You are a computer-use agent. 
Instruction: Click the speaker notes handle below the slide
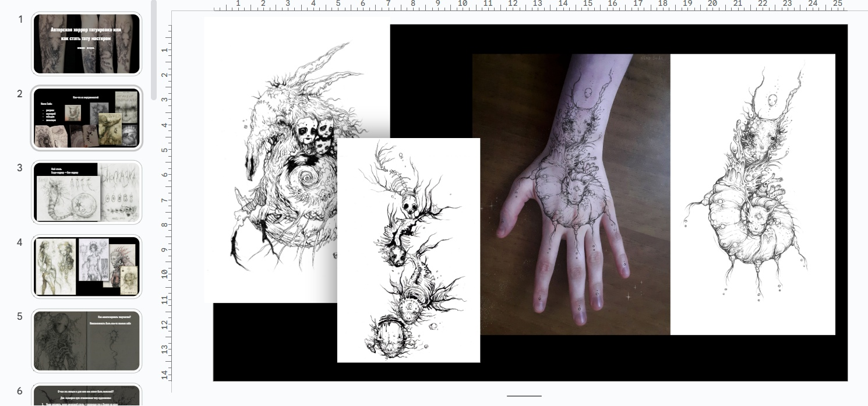[x=524, y=396]
